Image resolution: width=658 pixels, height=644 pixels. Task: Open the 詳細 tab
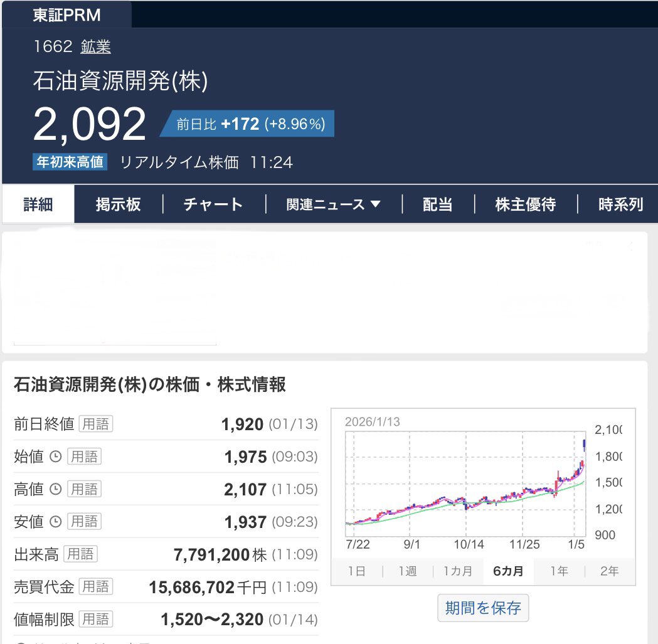pyautogui.click(x=38, y=204)
